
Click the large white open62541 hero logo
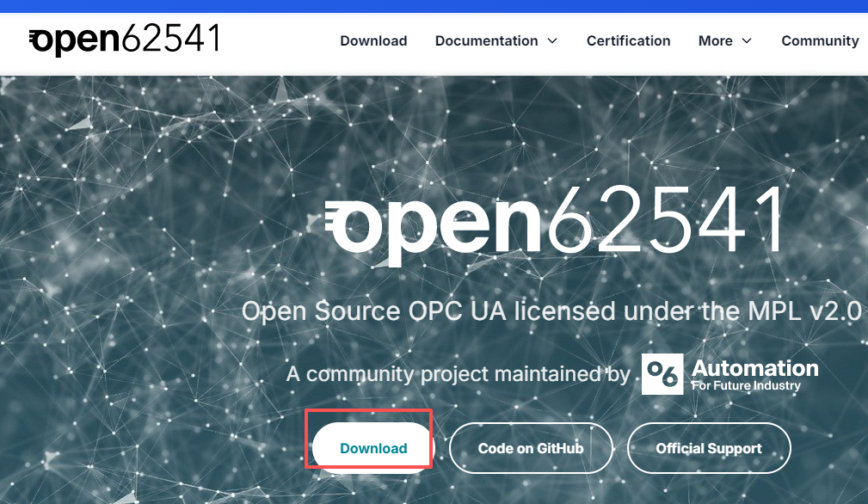[x=555, y=225]
